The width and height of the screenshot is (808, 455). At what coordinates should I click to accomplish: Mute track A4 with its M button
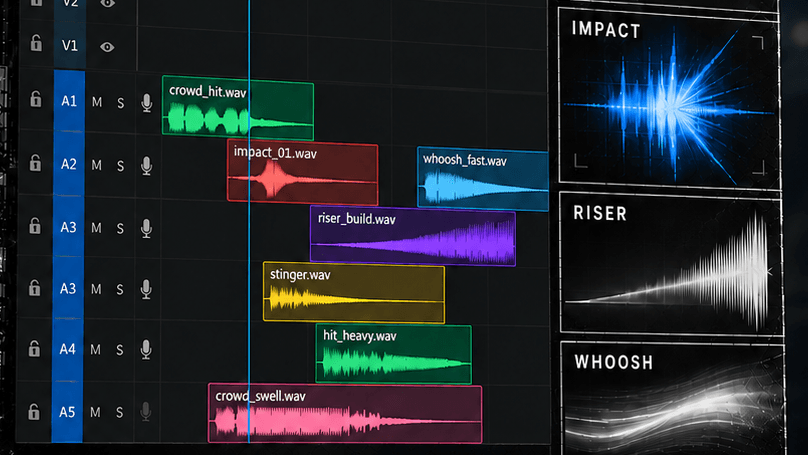[x=95, y=350]
